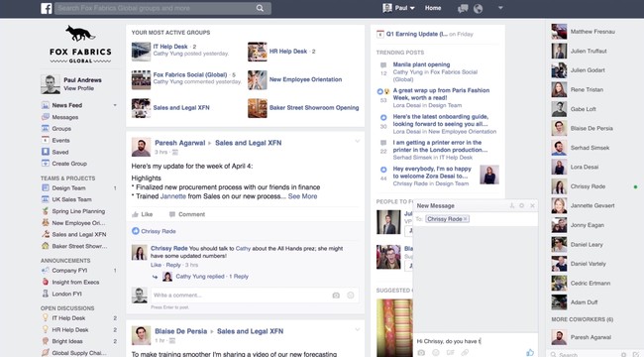Open New Message window options gear
The height and width of the screenshot is (357, 644).
521,205
